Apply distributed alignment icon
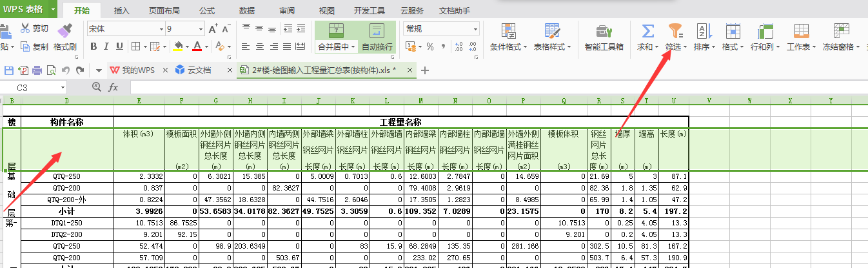This screenshot has height=268, width=868. tap(301, 46)
